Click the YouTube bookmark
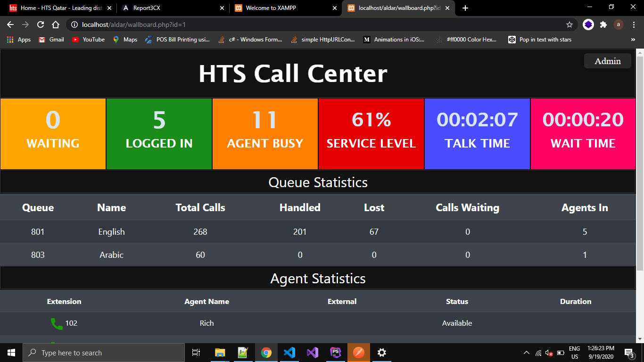This screenshot has height=362, width=644. (88, 40)
